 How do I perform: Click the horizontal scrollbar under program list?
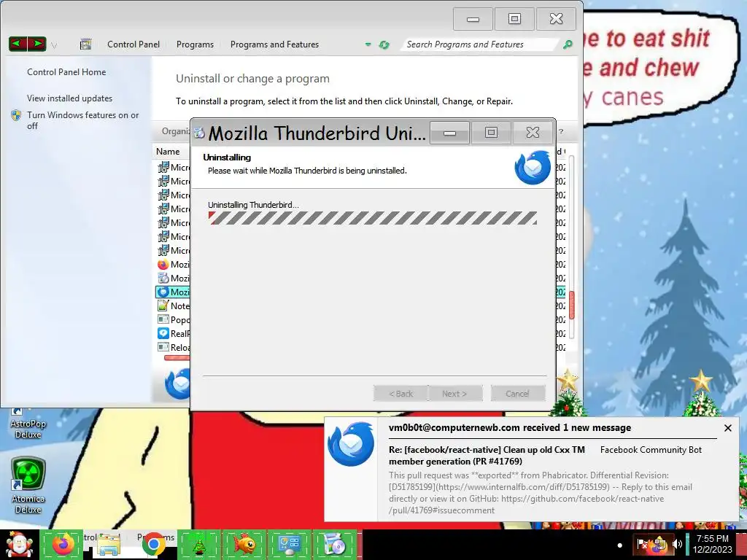point(177,357)
